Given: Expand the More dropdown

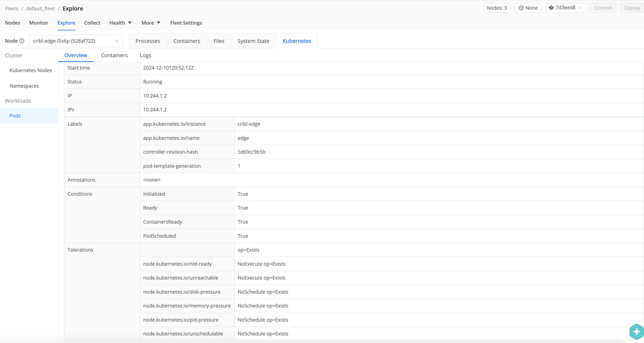Looking at the screenshot, I should tap(151, 23).
